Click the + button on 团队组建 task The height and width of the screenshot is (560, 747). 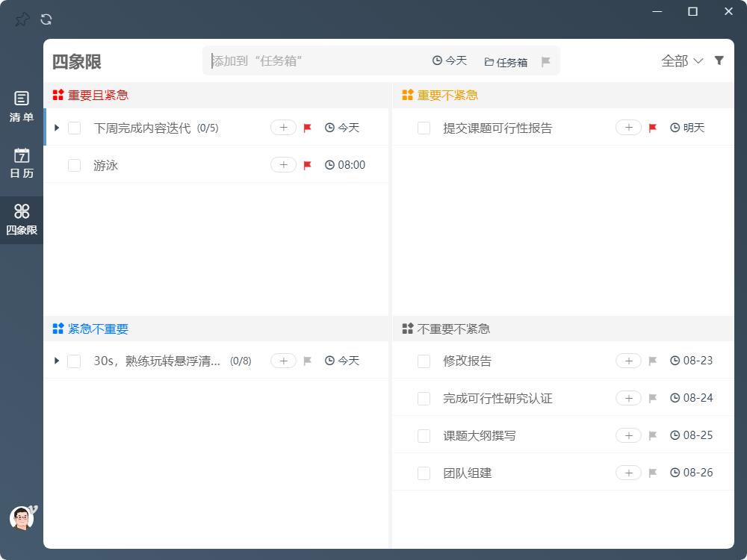point(628,473)
